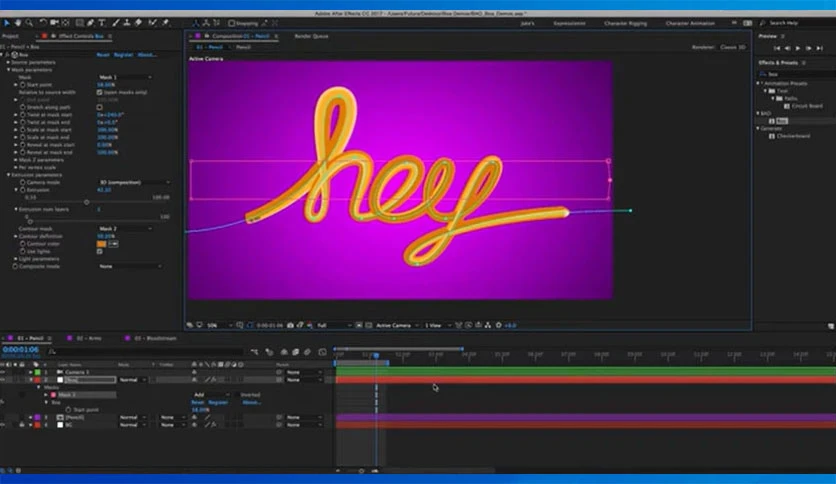Select the Character Rigging workspace
The width and height of the screenshot is (836, 484).
[625, 23]
